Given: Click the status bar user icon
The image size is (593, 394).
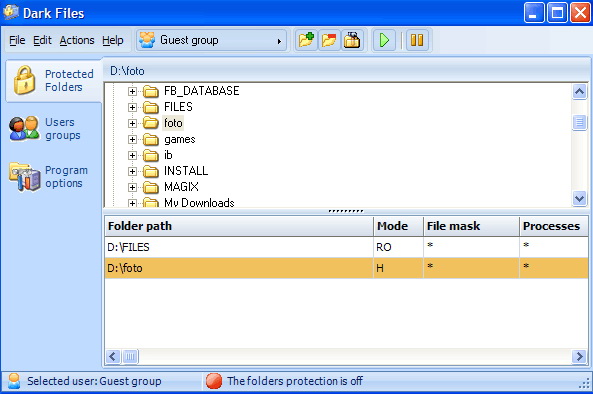Looking at the screenshot, I should pyautogui.click(x=14, y=381).
